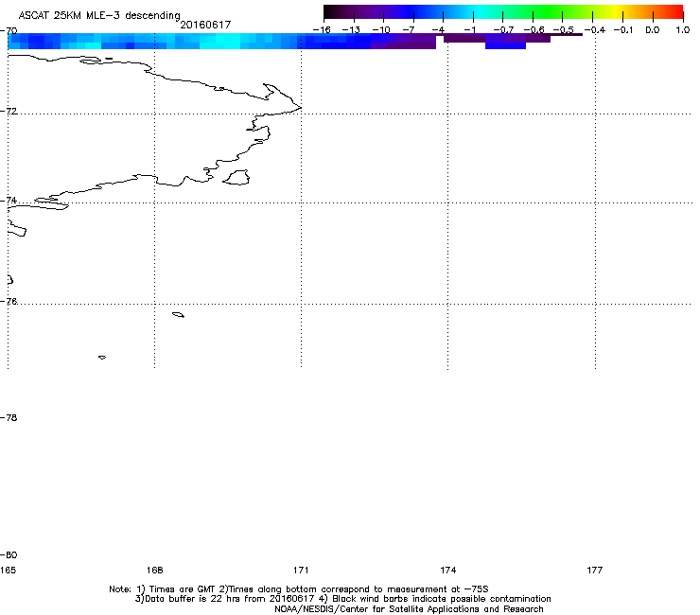Viewport: 700px width, 615px height.
Task: Click the small island just below the -76 line
Action: [x=178, y=315]
